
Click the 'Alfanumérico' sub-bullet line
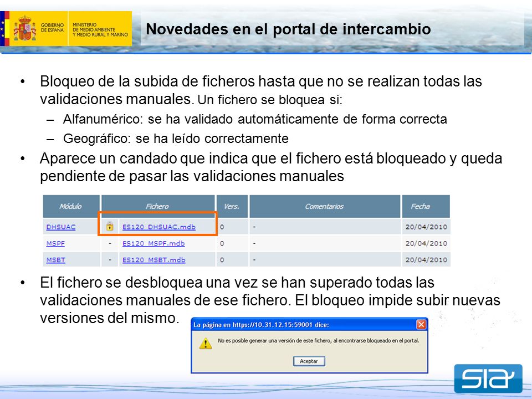click(255, 119)
